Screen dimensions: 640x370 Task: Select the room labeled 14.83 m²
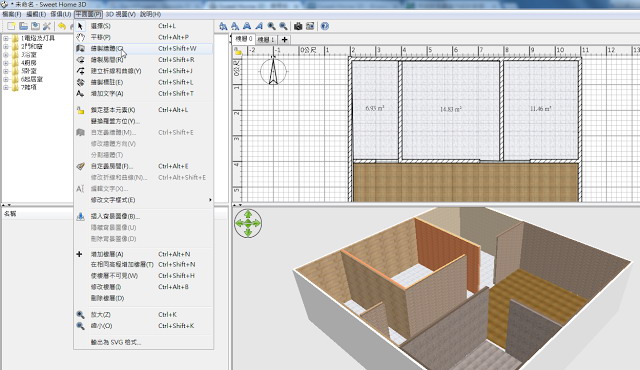(x=451, y=109)
